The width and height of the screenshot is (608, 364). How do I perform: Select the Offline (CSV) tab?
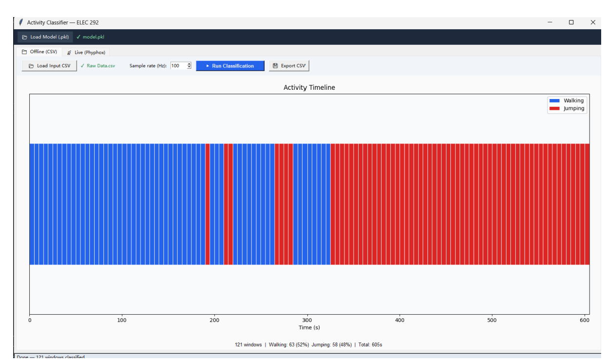39,52
